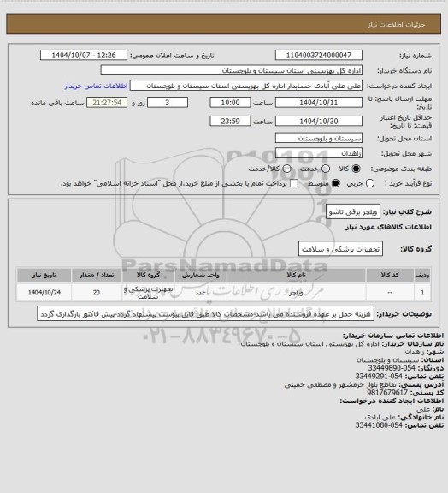The height and width of the screenshot is (493, 448).
Task: Select the متوسط purchase type radio
Action: (x=336, y=183)
